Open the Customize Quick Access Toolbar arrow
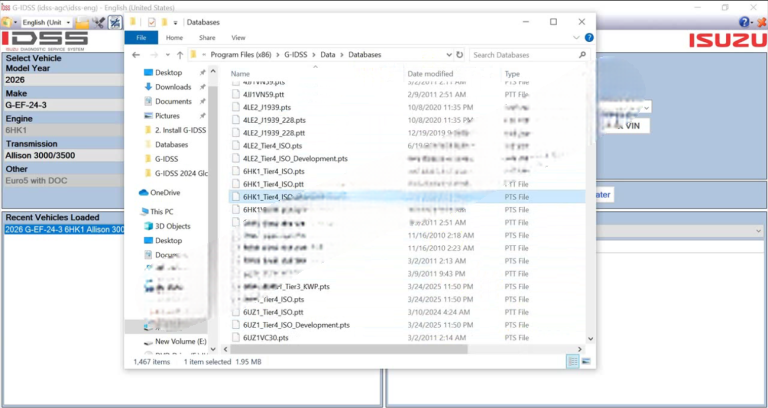Screen dimensions: 768x408 [x=175, y=23]
